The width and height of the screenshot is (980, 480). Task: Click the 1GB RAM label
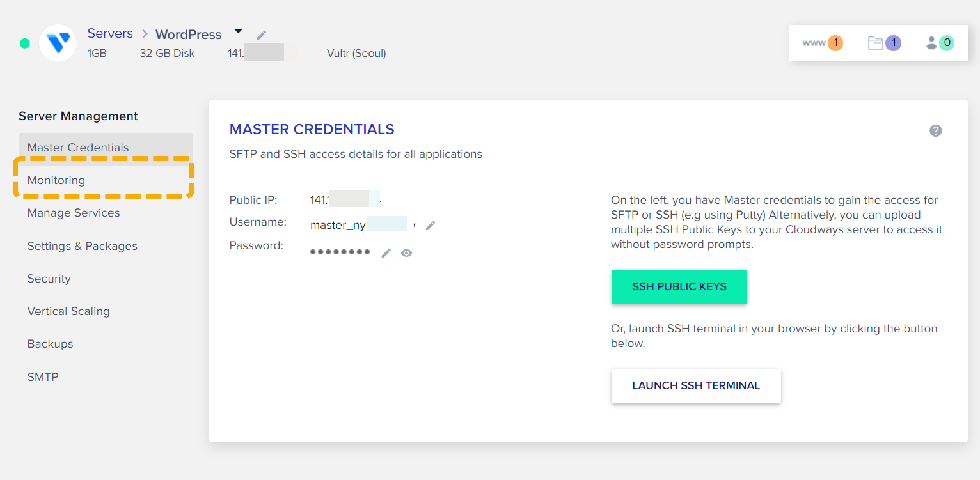click(97, 53)
